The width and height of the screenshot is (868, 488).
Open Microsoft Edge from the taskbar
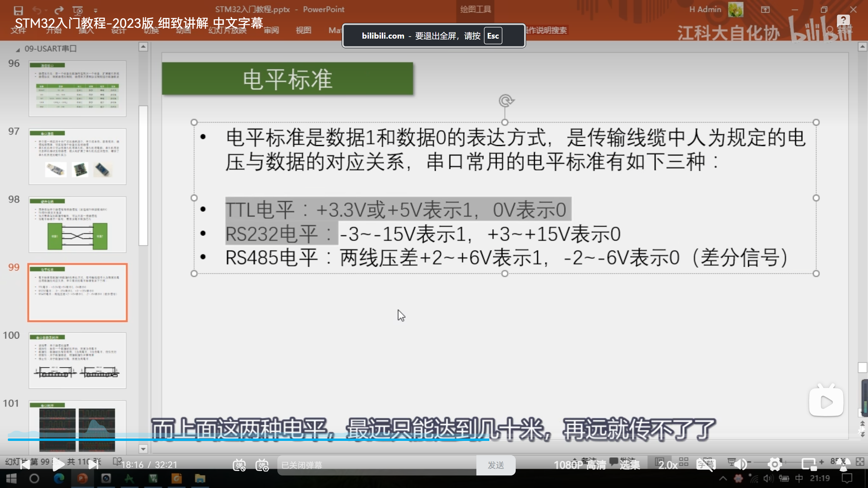(x=59, y=479)
